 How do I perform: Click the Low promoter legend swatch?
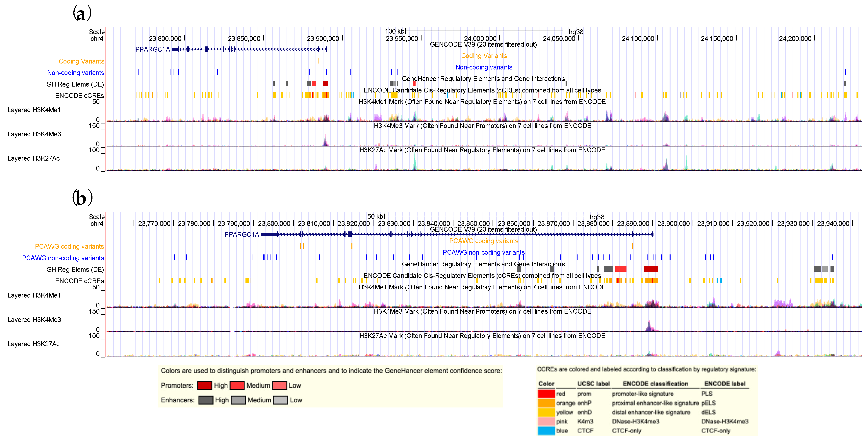click(279, 385)
